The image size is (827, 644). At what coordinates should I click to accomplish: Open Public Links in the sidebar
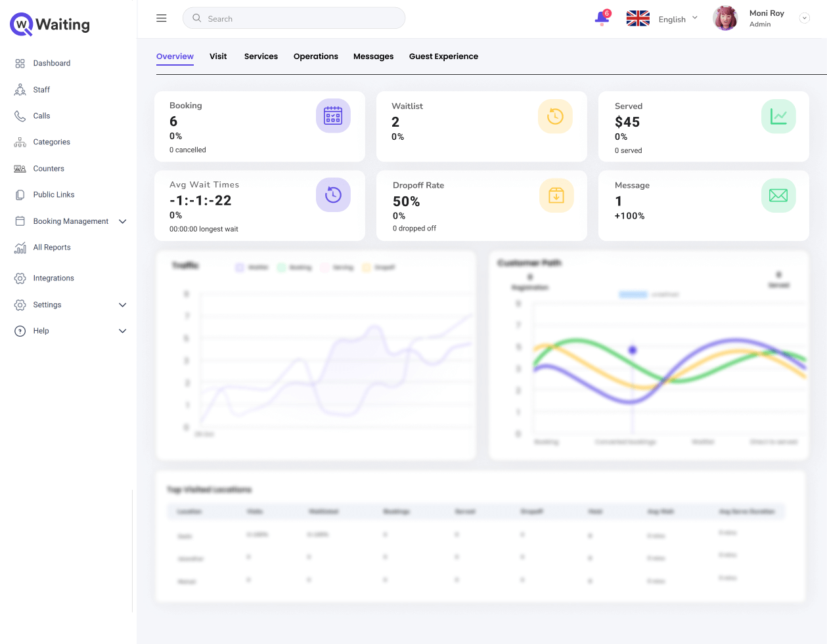[54, 195]
